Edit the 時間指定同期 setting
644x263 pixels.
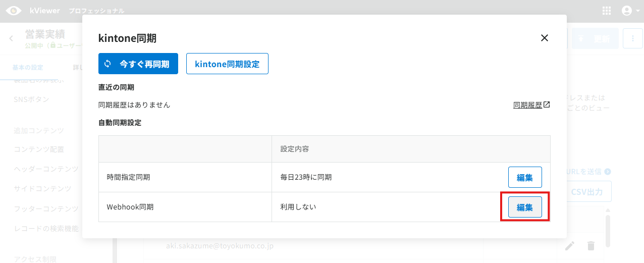coord(525,177)
